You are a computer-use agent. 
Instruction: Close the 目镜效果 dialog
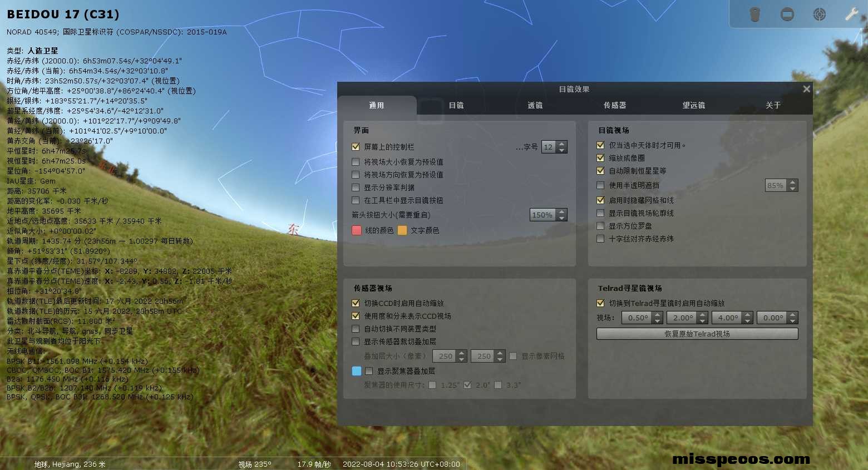pos(806,89)
